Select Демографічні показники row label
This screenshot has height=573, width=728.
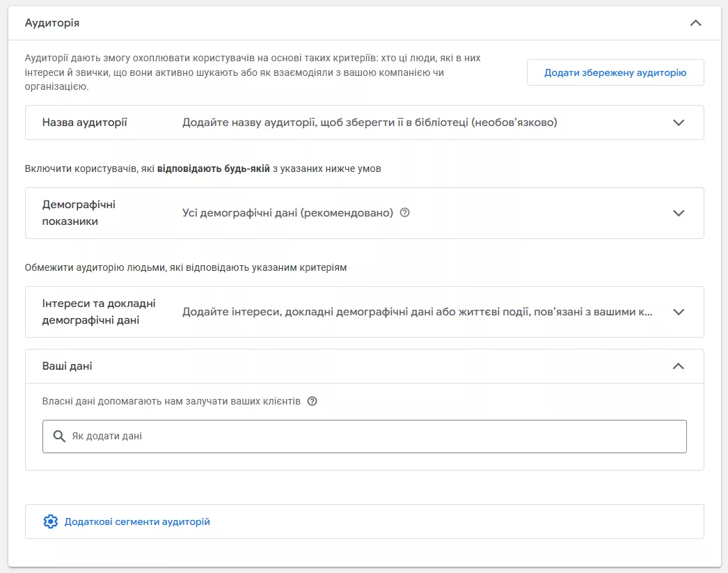(79, 213)
